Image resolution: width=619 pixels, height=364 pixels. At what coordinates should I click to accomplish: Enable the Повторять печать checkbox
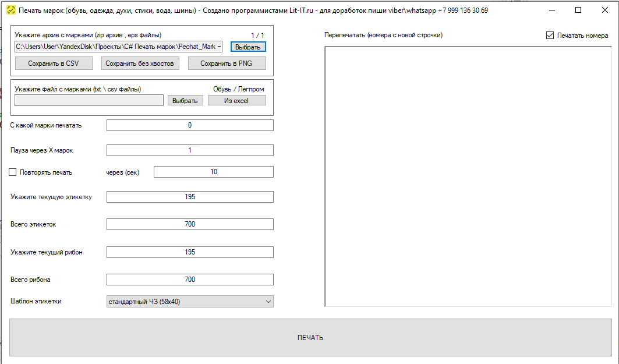(13, 172)
